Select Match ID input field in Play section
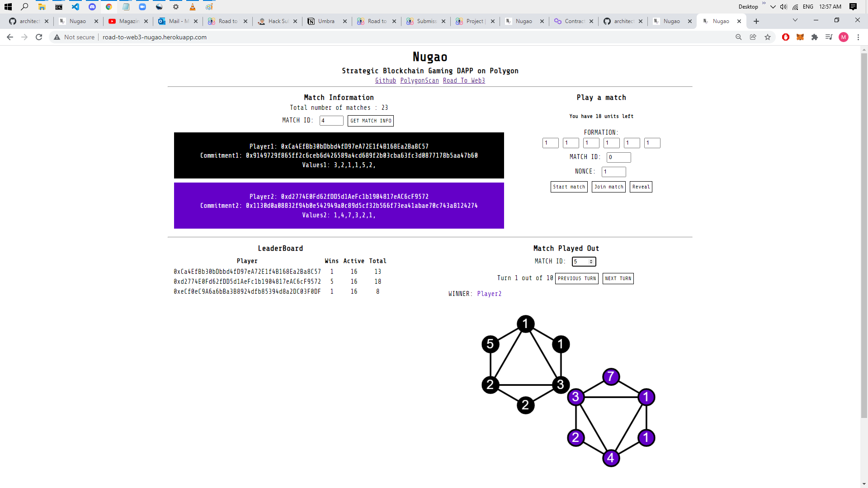 coord(618,157)
